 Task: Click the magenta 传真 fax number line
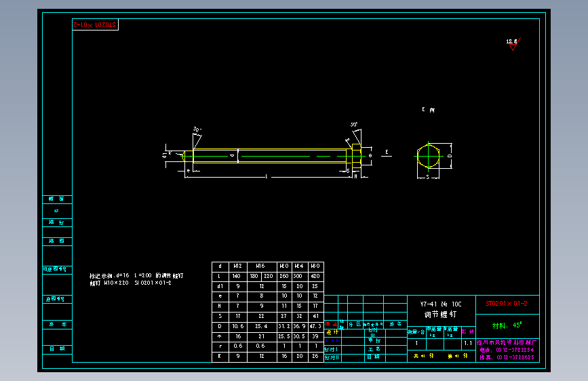(x=507, y=357)
